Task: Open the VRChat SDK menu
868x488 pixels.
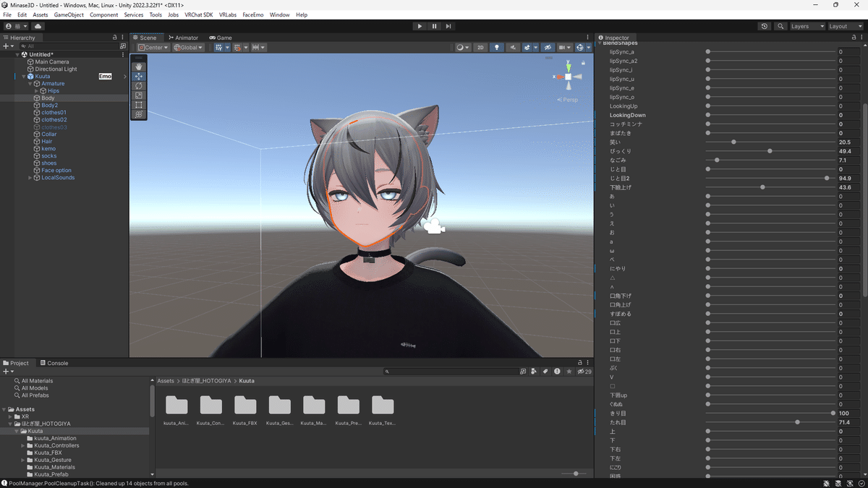Action: click(199, 14)
